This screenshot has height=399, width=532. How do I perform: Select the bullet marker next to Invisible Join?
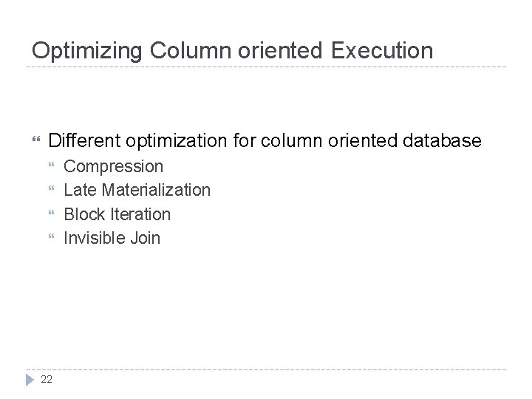[52, 239]
